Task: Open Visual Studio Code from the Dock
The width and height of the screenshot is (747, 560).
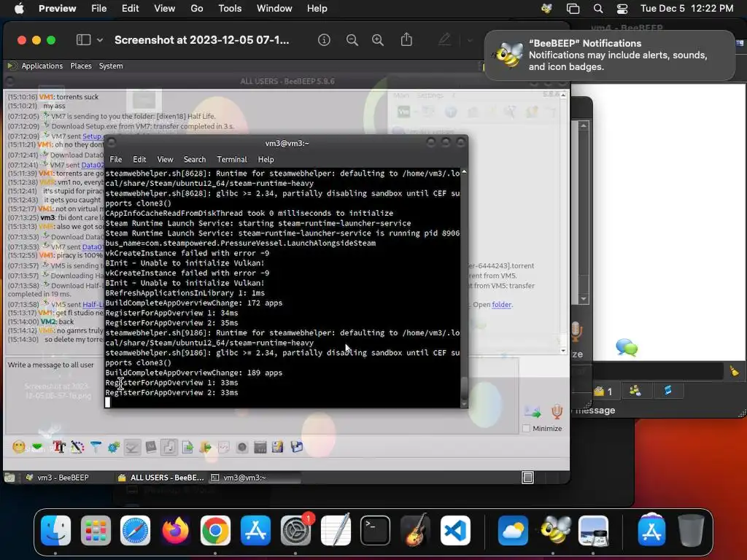Action: [x=455, y=531]
